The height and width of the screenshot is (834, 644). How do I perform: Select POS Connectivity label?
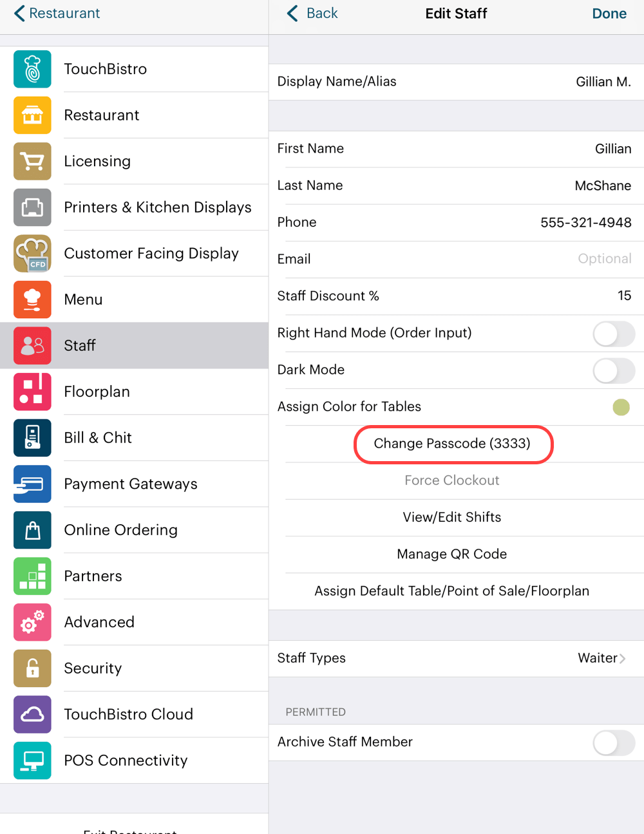click(x=126, y=761)
